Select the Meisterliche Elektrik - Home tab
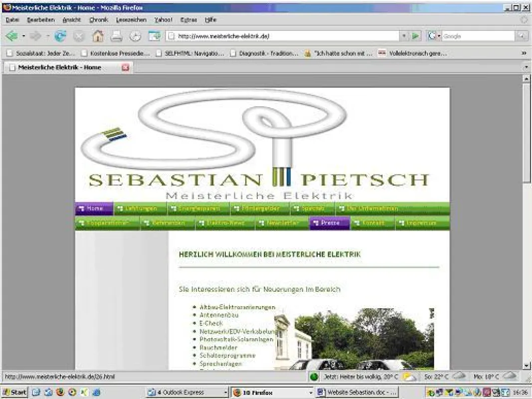 68,67
